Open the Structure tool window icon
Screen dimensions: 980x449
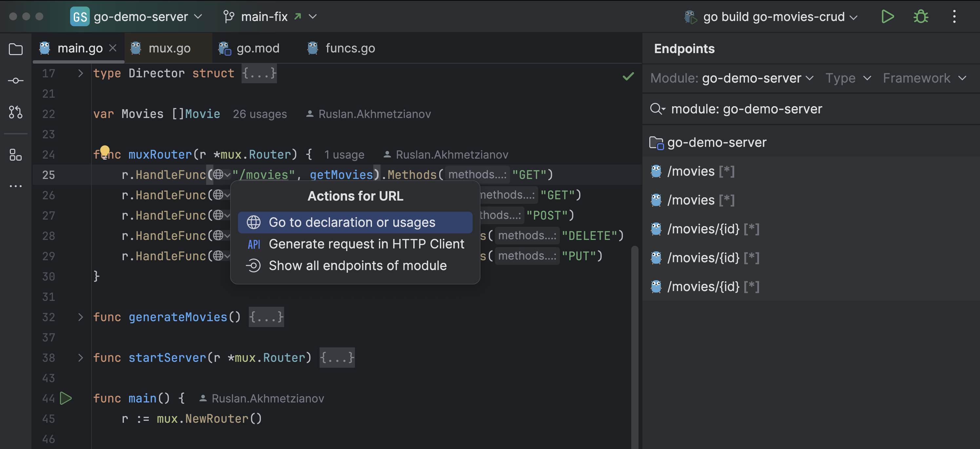click(16, 154)
